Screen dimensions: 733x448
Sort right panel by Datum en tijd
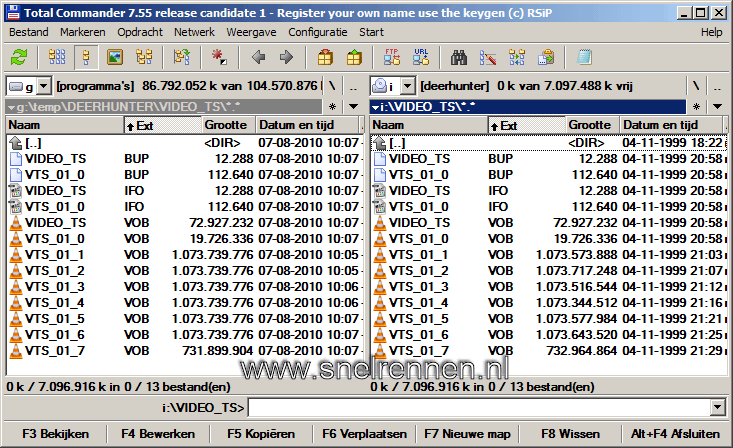click(671, 125)
